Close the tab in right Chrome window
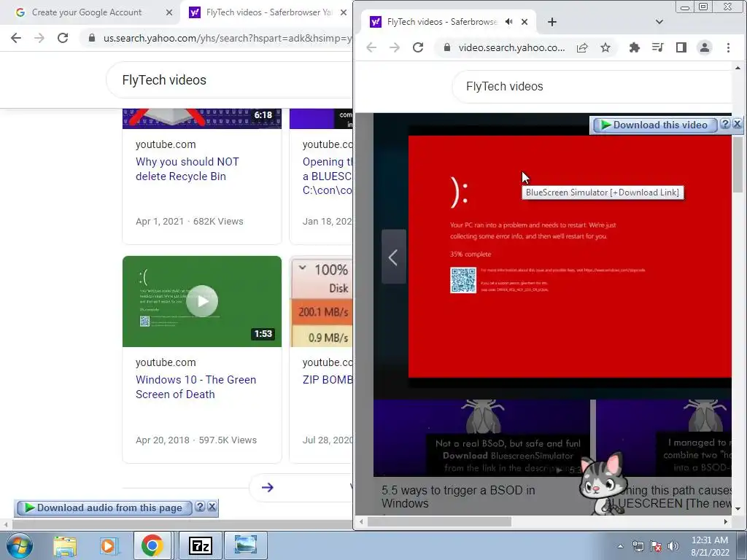 (x=525, y=22)
